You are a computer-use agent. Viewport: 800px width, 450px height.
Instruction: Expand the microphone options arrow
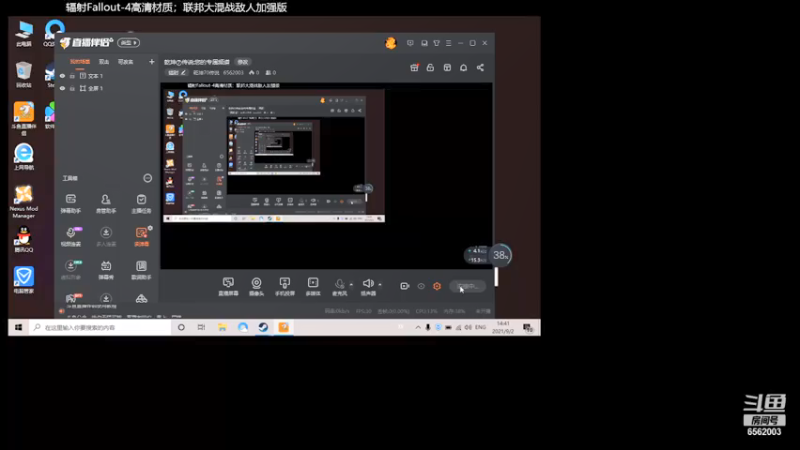tap(351, 284)
